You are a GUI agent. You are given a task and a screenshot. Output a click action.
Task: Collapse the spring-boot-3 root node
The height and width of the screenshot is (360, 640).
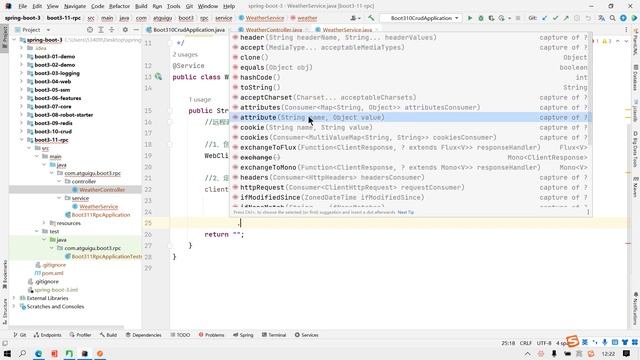point(14,40)
